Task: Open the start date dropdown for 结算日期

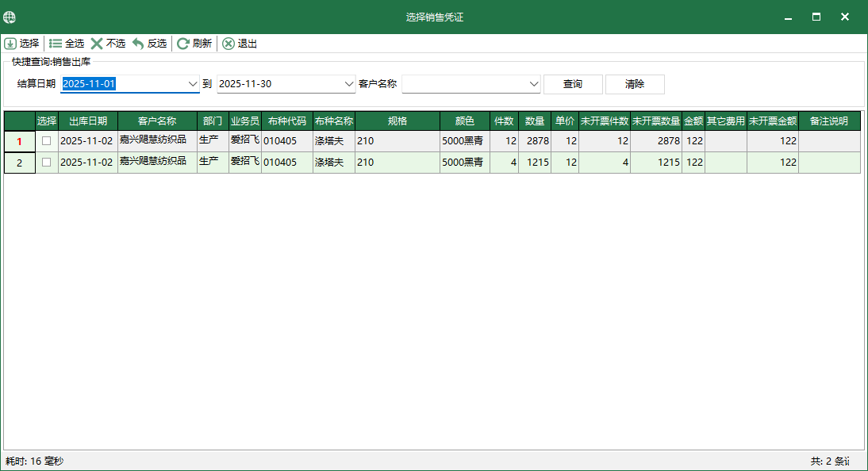Action: click(x=193, y=83)
